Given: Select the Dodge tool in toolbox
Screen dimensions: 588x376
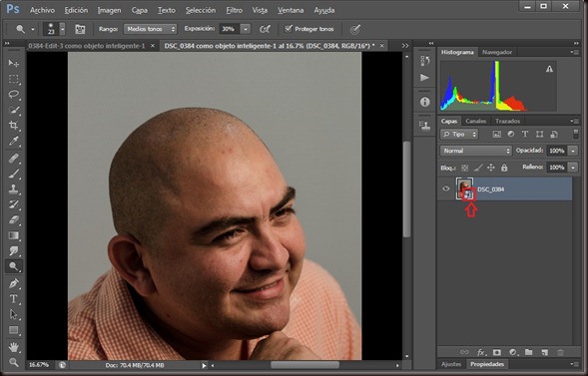Looking at the screenshot, I should pos(14,266).
